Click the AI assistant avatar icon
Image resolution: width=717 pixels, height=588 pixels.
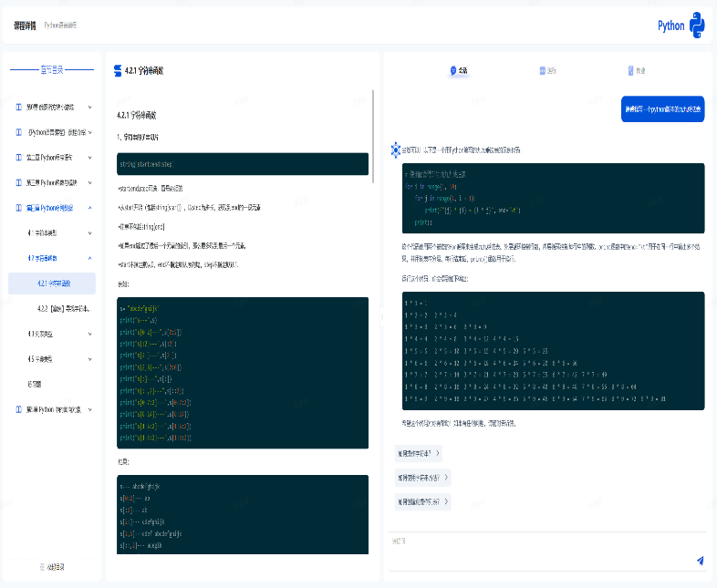(395, 149)
